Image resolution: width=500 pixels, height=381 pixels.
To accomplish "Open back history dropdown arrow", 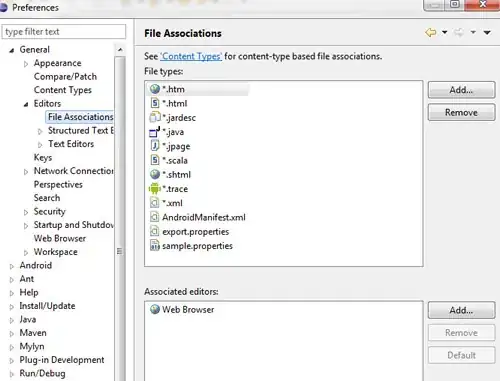I will tap(445, 32).
